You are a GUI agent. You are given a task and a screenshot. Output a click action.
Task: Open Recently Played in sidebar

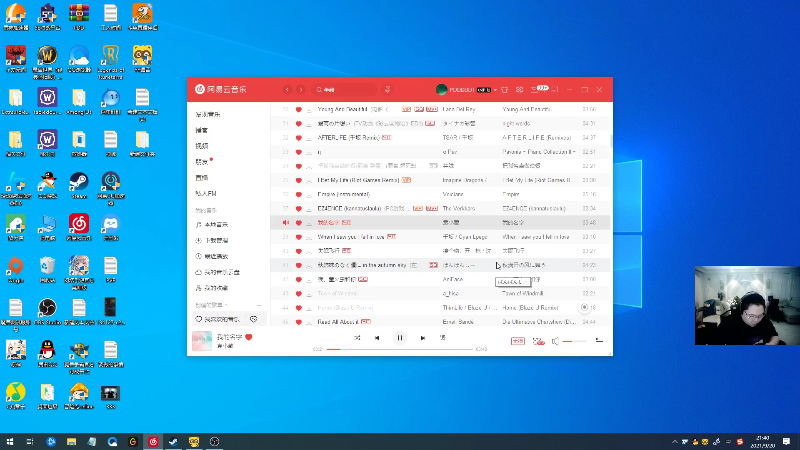pos(212,256)
